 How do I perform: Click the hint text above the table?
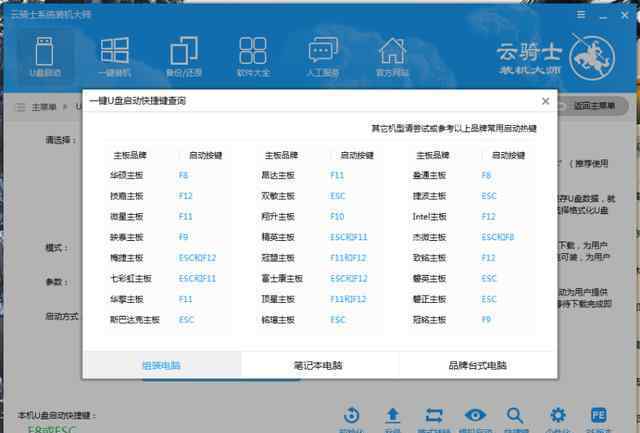454,129
